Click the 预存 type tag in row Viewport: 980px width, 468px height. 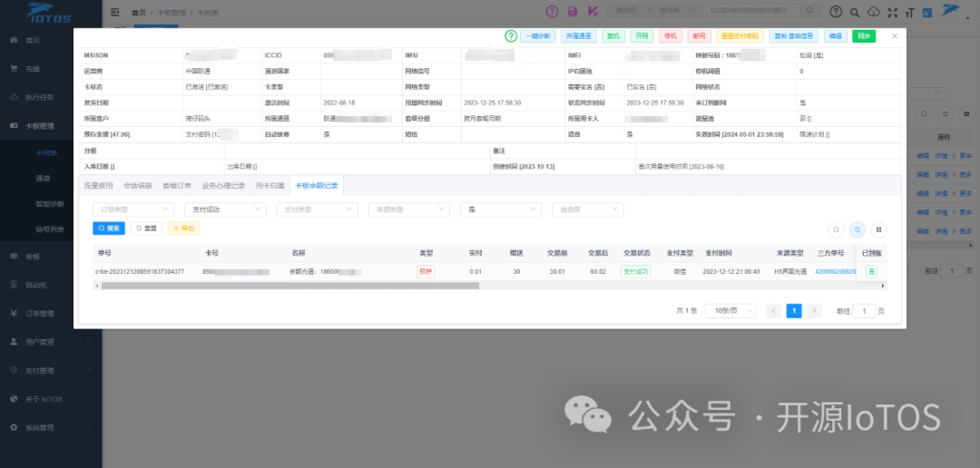coord(426,272)
